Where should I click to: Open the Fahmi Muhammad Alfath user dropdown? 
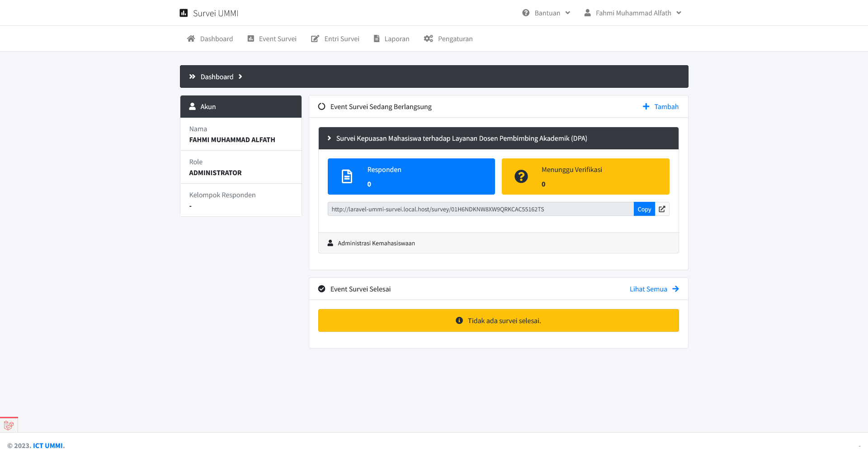tap(632, 13)
